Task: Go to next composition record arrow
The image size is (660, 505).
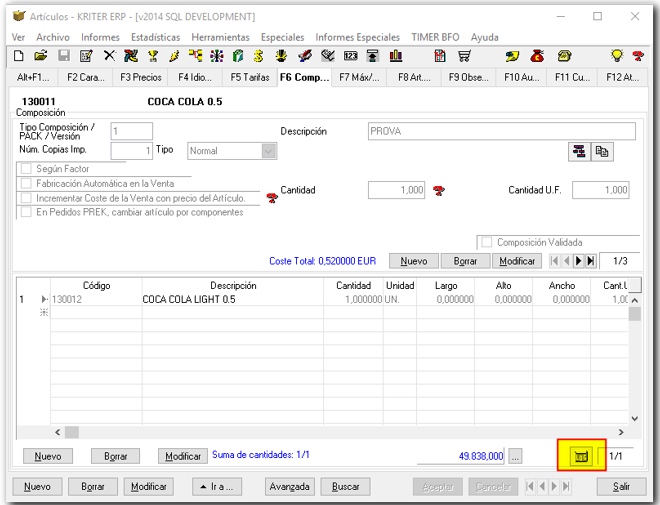Action: [x=579, y=261]
